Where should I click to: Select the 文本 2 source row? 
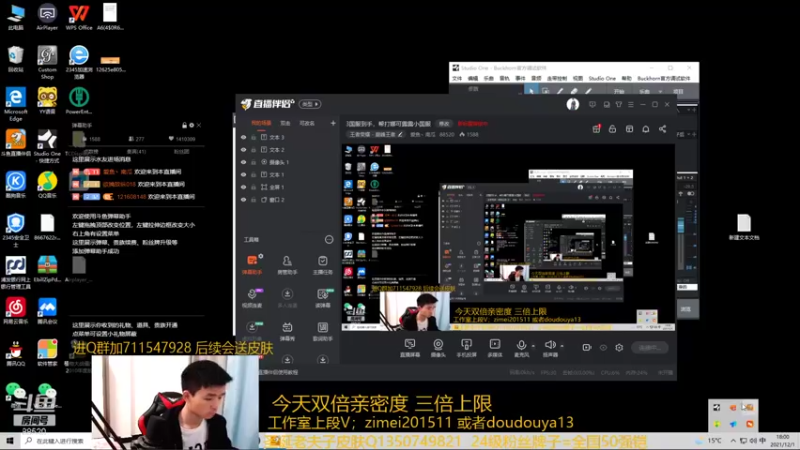287,149
